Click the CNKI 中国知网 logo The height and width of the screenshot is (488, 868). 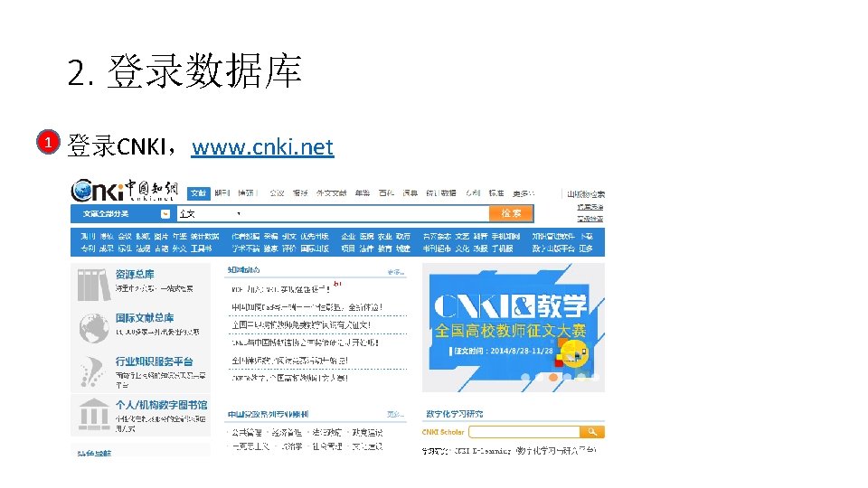(125, 190)
